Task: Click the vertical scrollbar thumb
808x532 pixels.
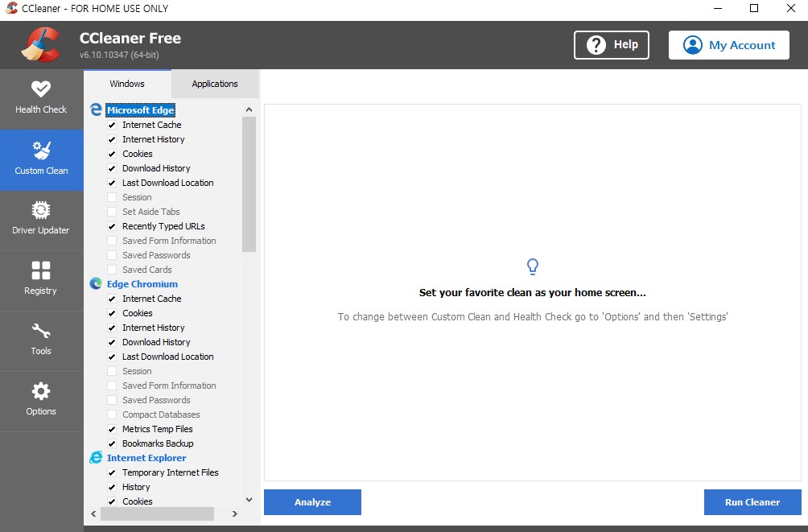Action: point(249,184)
